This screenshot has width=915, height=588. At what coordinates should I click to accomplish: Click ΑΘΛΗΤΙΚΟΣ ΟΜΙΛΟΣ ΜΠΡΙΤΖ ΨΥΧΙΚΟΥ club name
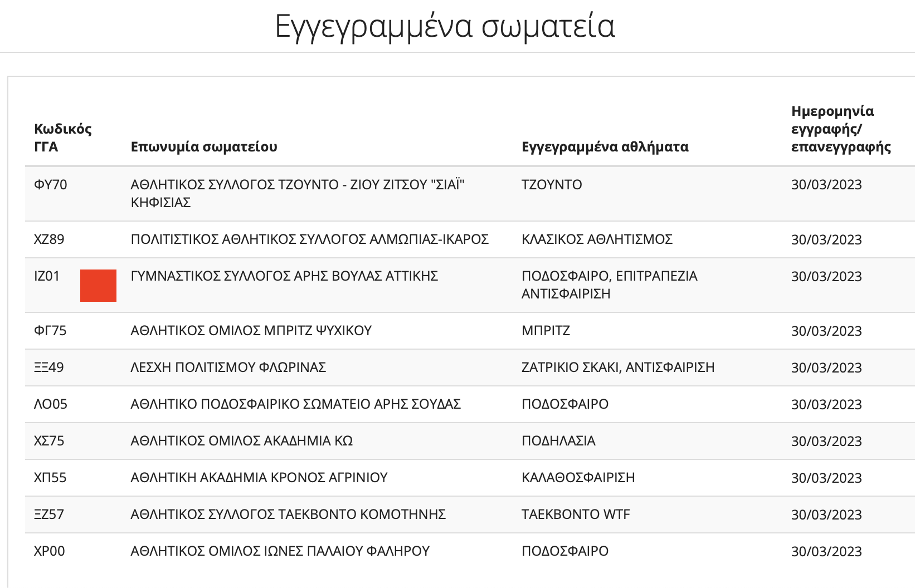[x=251, y=330]
